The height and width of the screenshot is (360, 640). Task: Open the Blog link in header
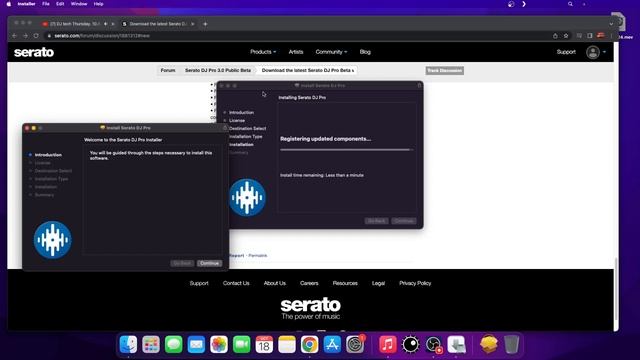click(365, 52)
